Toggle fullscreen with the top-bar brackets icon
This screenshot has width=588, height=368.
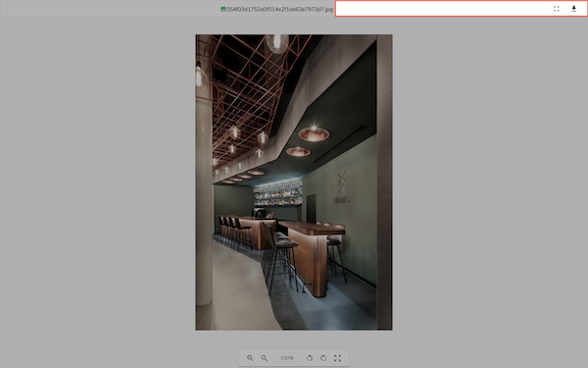[x=556, y=9]
